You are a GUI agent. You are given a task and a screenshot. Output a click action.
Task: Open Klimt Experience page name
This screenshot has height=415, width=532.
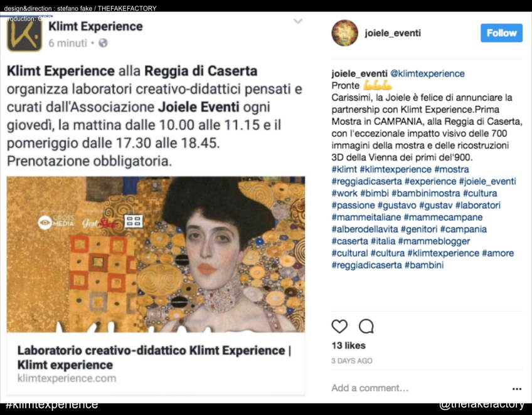pyautogui.click(x=95, y=26)
